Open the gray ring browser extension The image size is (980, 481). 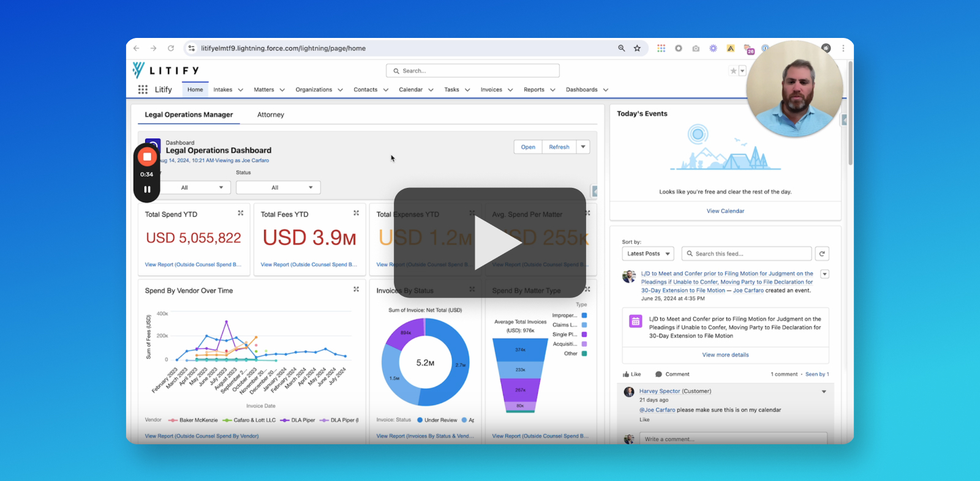point(679,48)
